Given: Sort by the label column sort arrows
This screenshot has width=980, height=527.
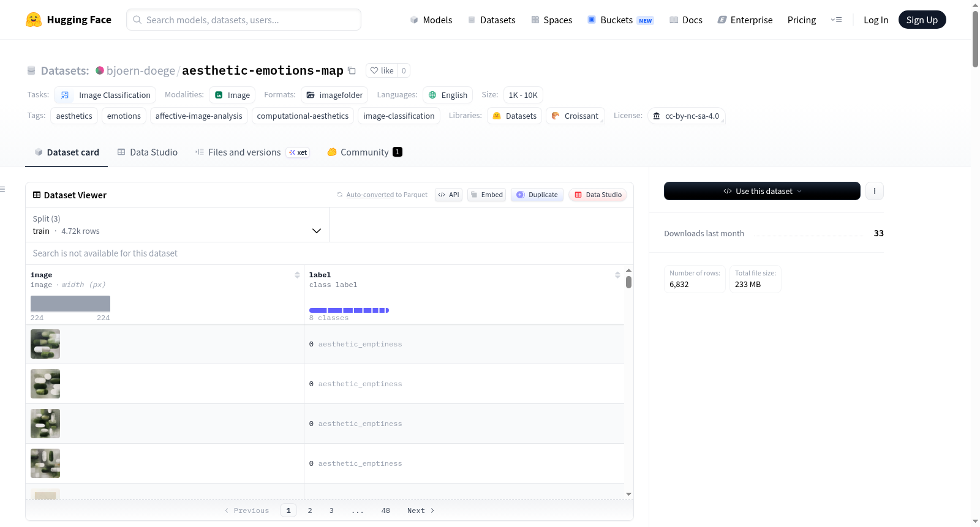Looking at the screenshot, I should click(617, 275).
